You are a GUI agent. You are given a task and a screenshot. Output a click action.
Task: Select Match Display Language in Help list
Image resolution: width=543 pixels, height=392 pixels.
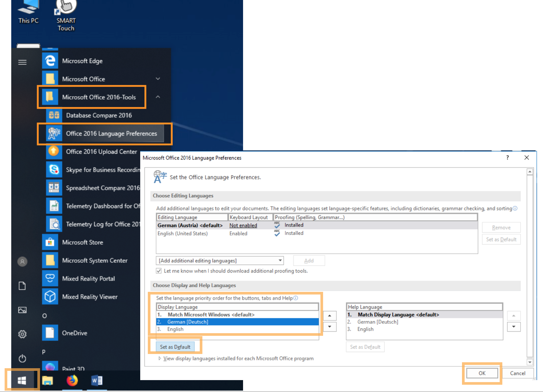coord(425,315)
